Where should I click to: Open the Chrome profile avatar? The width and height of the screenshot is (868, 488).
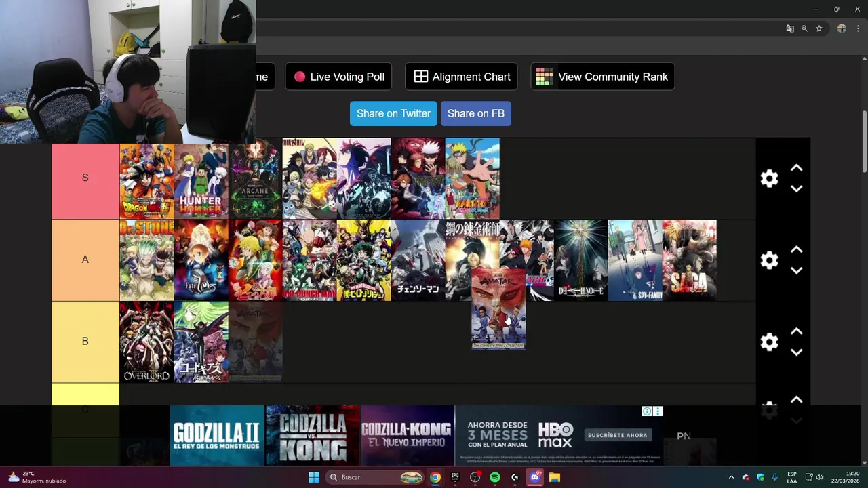point(842,28)
